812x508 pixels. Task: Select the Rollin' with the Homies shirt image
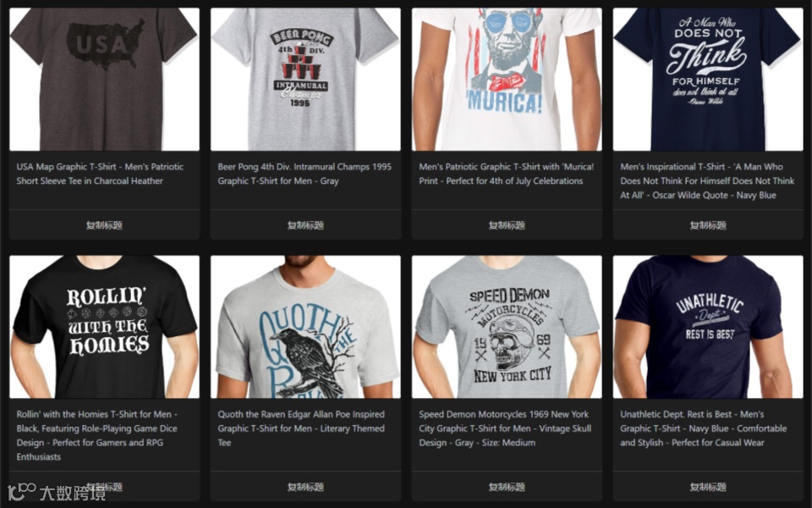(x=104, y=327)
